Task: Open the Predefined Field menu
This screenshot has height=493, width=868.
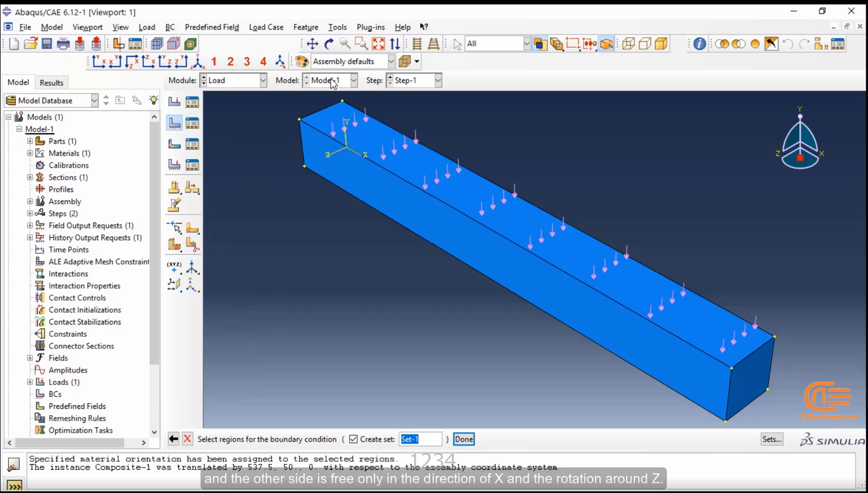Action: tap(212, 27)
